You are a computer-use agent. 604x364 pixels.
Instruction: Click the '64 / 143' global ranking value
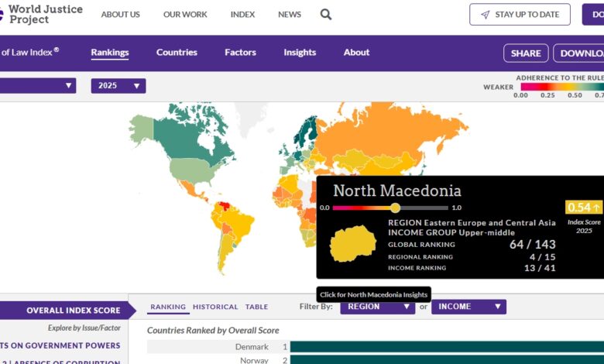tap(532, 244)
